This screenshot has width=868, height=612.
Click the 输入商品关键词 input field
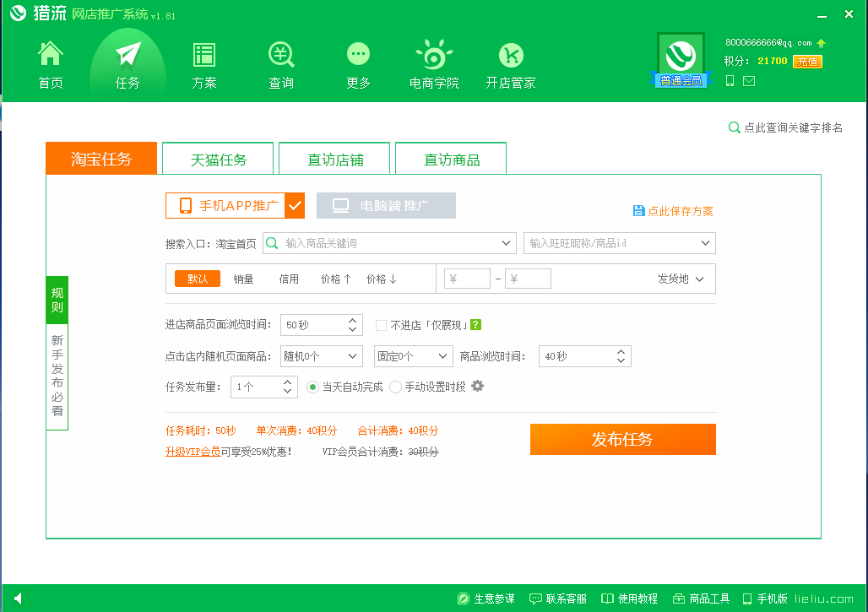coord(390,243)
